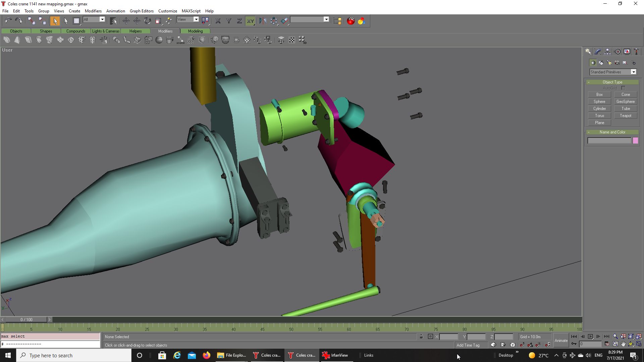644x362 pixels.
Task: Toggle the AutoGrid checkbox
Action: click(x=623, y=88)
